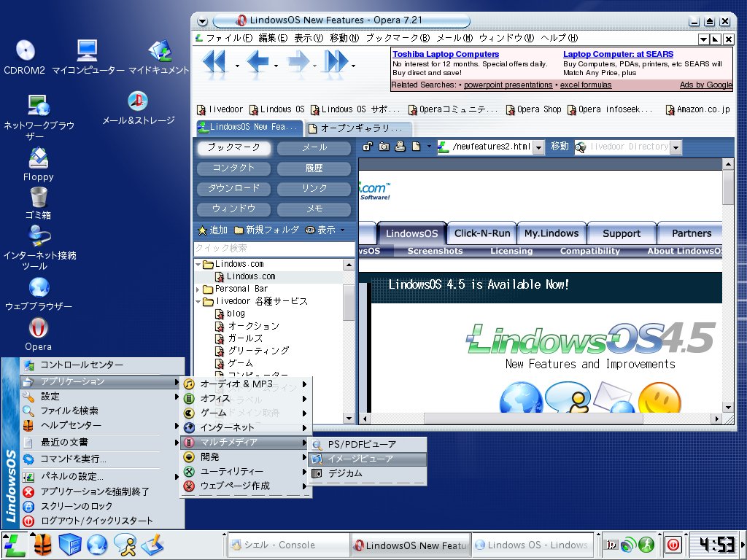Click the new page icon in address bar
Viewport: 747px width, 560px height.
pyautogui.click(x=417, y=146)
